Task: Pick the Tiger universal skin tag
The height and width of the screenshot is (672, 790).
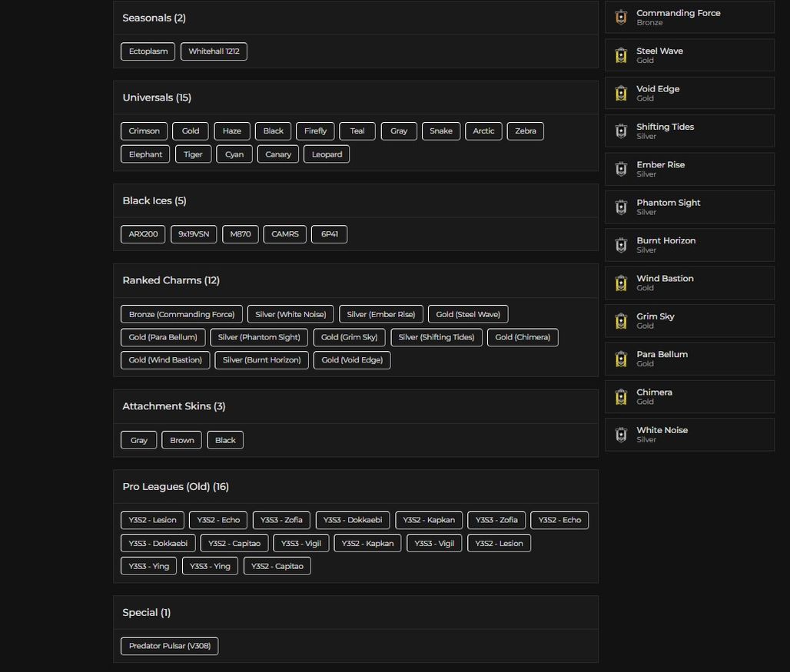Action: pos(193,154)
